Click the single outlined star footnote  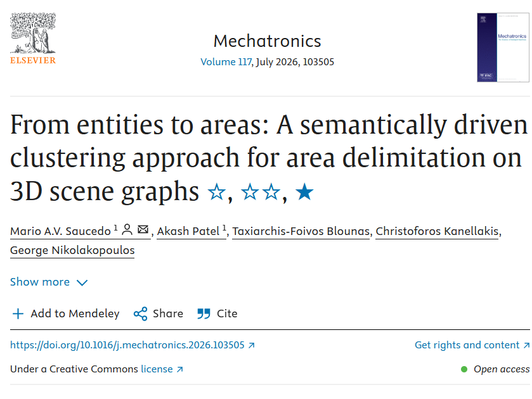216,192
